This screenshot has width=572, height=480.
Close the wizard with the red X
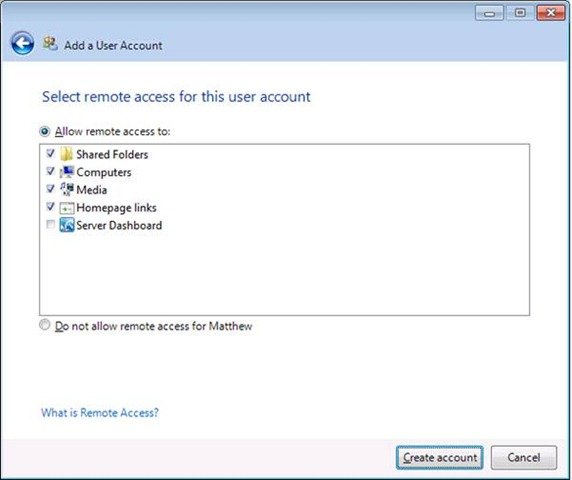tap(551, 13)
